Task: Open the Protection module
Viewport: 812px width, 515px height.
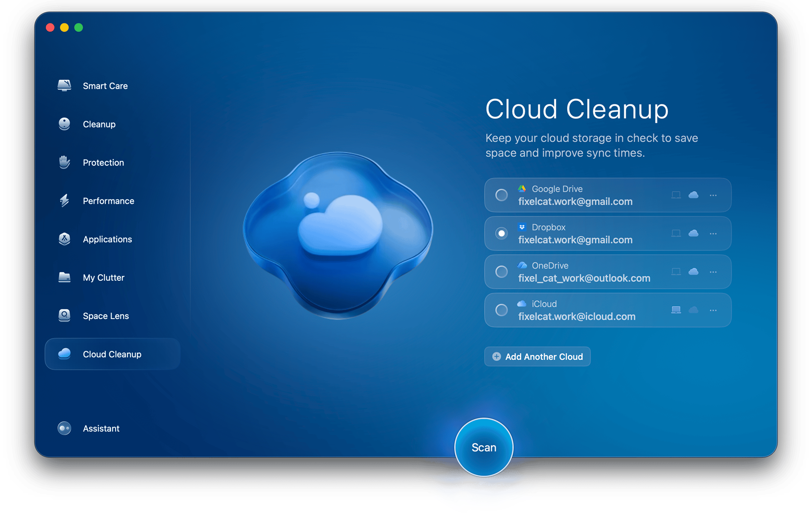Action: point(103,163)
